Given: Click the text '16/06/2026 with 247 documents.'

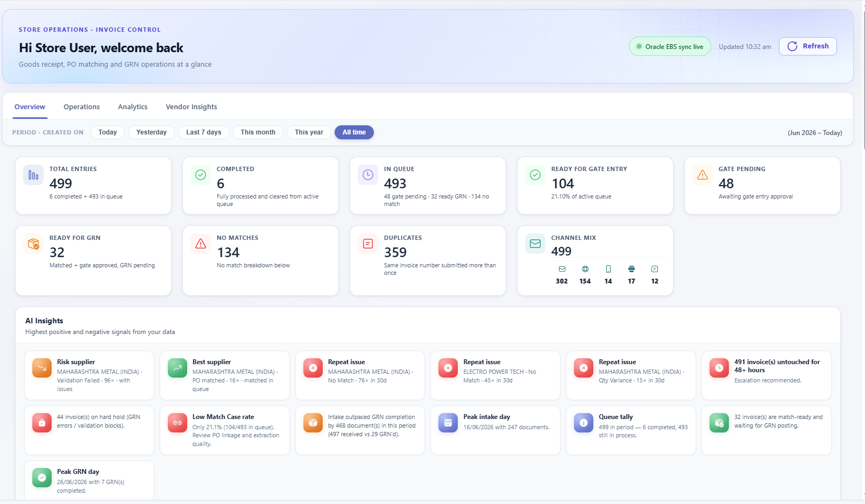Looking at the screenshot, I should pos(506,427).
